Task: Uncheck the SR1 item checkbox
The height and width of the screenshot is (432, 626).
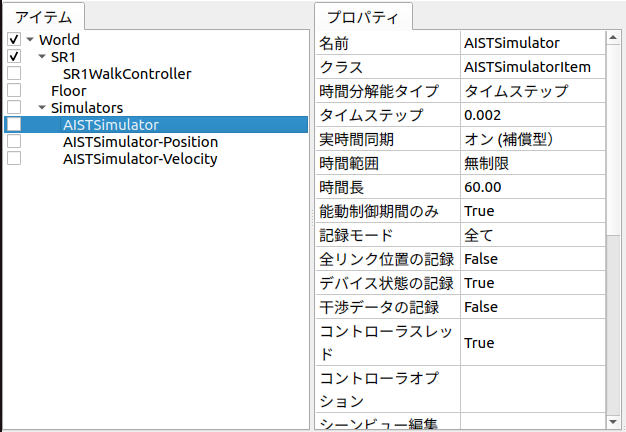Action: click(x=14, y=56)
